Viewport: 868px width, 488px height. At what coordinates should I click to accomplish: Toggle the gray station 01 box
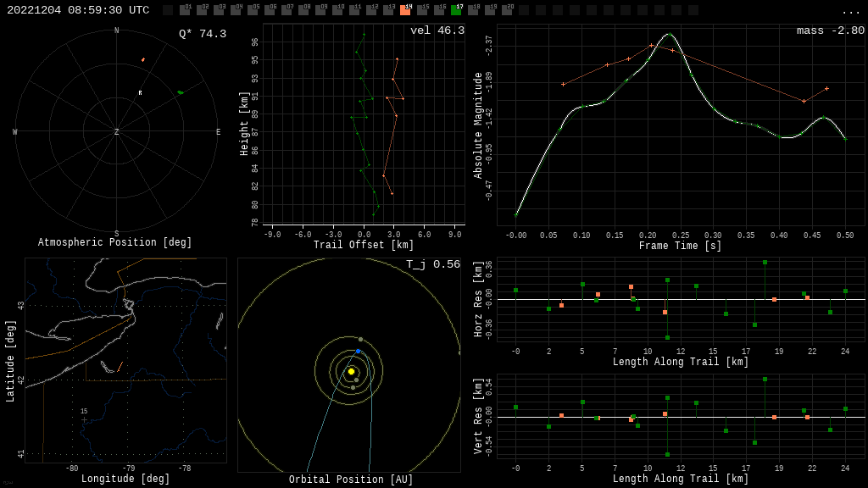coord(185,10)
